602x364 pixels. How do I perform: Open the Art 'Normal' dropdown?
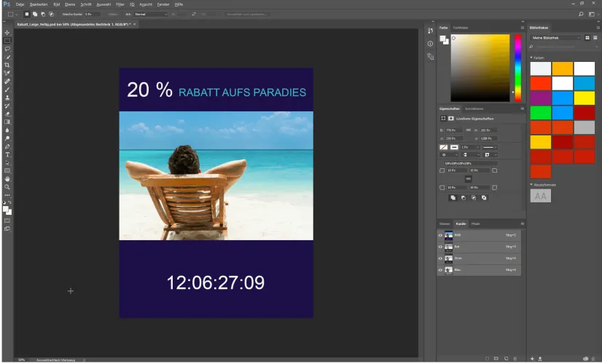click(150, 14)
